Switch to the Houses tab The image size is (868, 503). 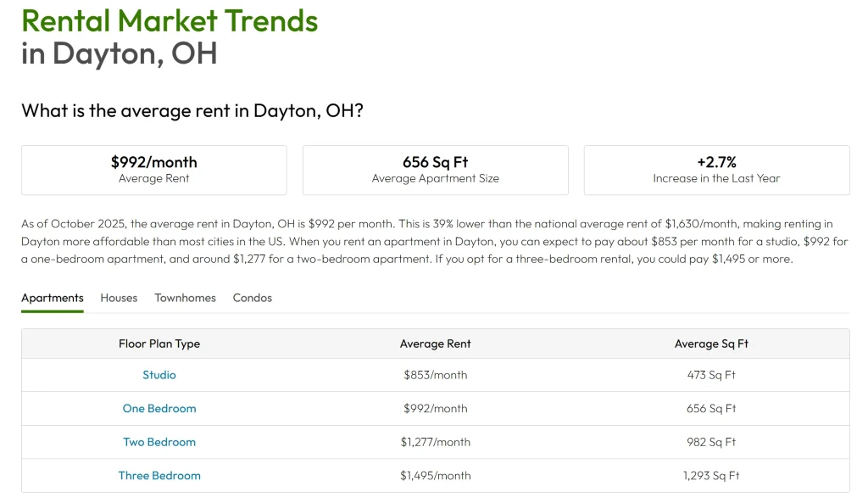119,298
